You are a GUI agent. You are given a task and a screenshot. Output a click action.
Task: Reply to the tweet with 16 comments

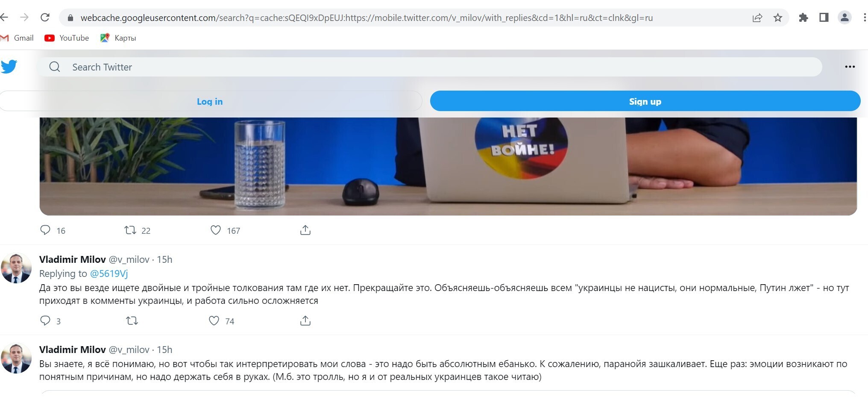pos(45,230)
